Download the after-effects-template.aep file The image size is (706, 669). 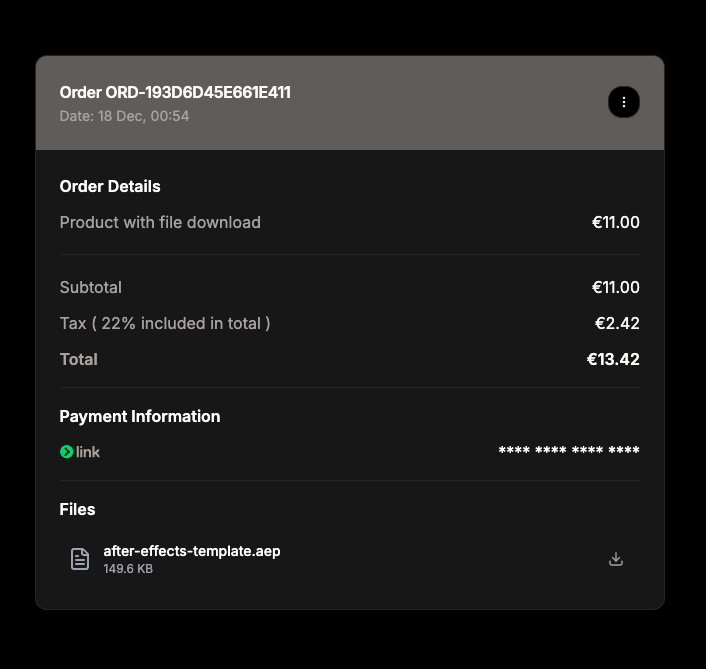point(615,559)
